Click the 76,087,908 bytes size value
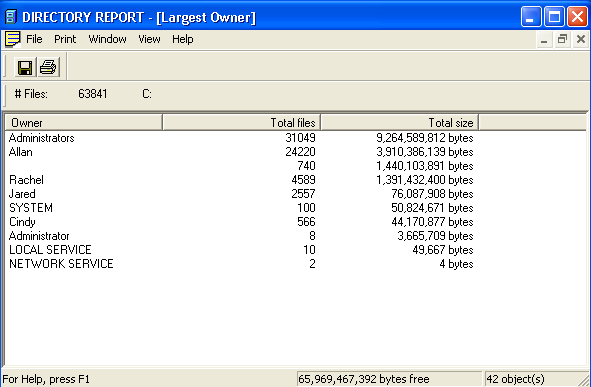This screenshot has height=387, width=591. pyautogui.click(x=432, y=194)
